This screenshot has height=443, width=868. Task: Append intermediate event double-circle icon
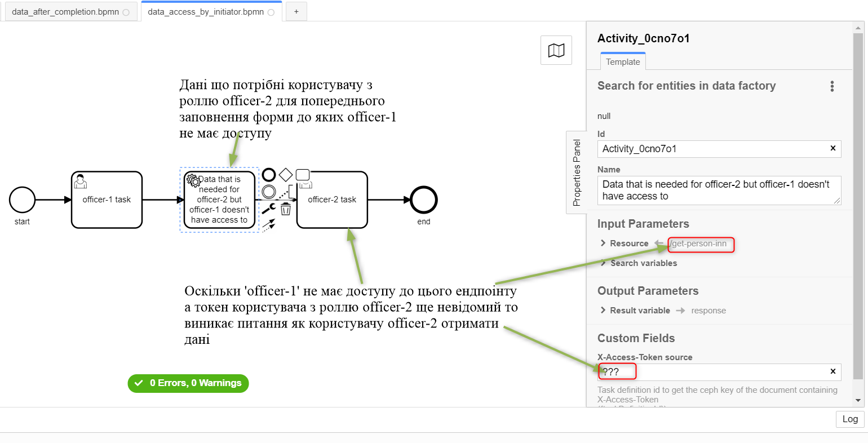pyautogui.click(x=269, y=192)
